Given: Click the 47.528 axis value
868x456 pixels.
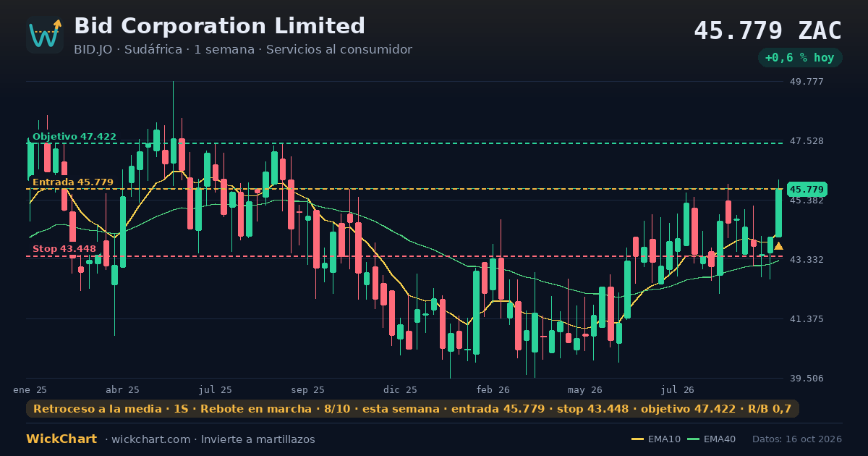Looking at the screenshot, I should (x=807, y=140).
